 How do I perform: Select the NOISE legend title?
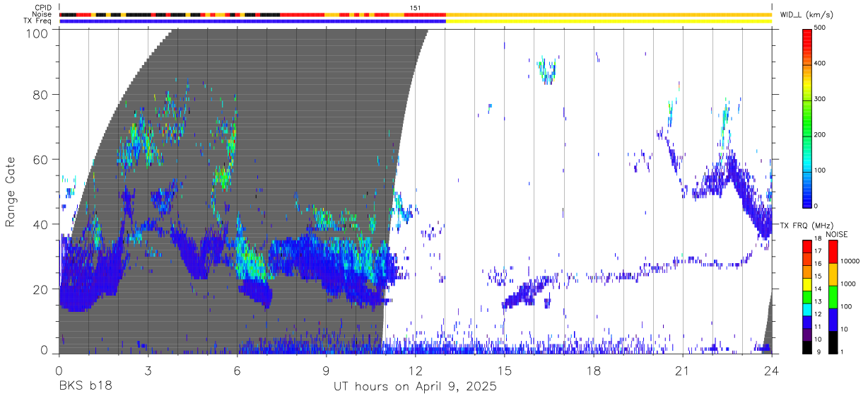(838, 234)
